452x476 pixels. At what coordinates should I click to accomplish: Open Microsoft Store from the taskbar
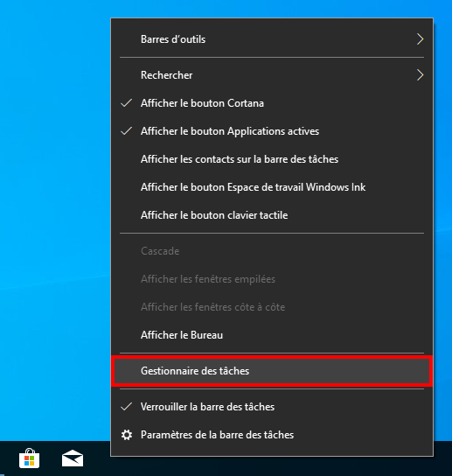[x=29, y=458]
